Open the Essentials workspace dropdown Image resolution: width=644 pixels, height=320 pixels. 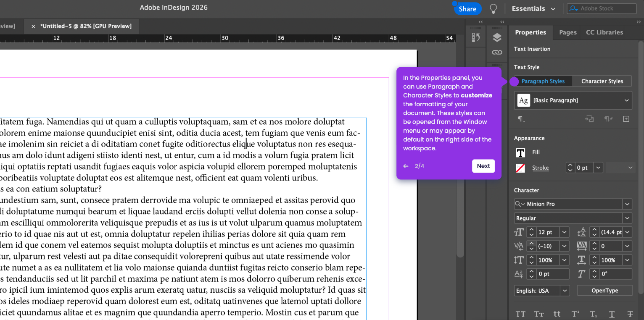point(533,9)
